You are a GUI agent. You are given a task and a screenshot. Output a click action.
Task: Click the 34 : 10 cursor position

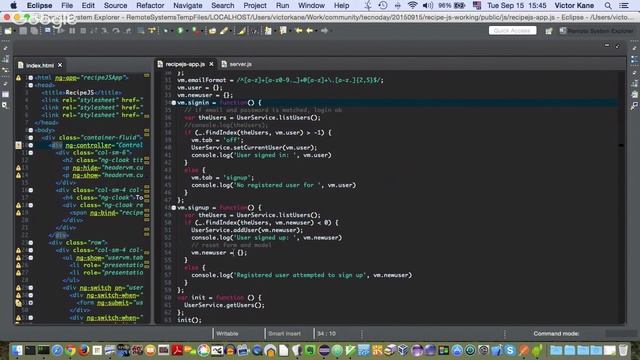(x=326, y=334)
